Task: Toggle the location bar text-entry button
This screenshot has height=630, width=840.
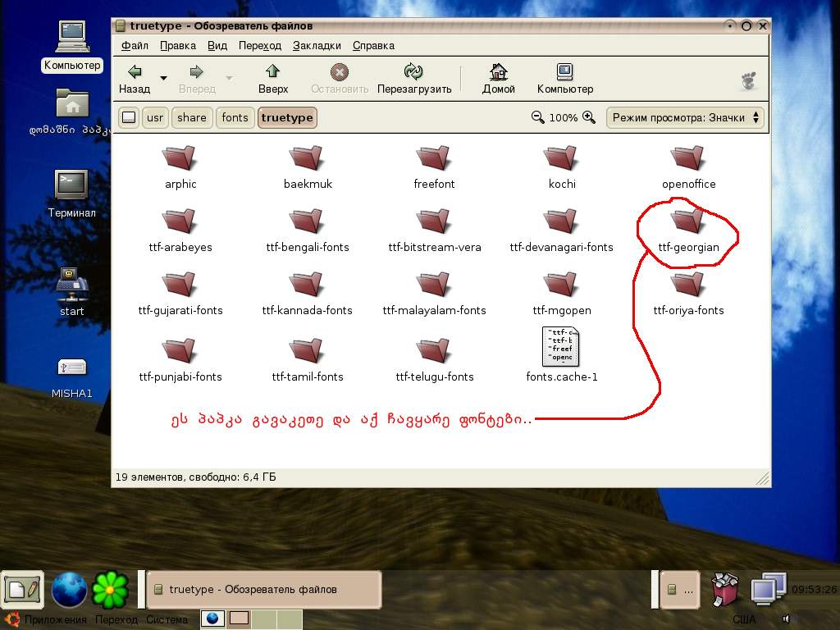Action: (x=129, y=118)
